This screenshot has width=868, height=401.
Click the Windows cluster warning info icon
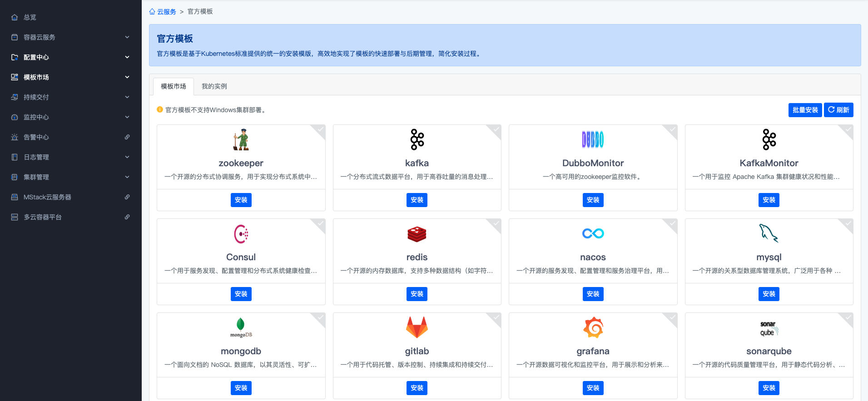(x=160, y=109)
